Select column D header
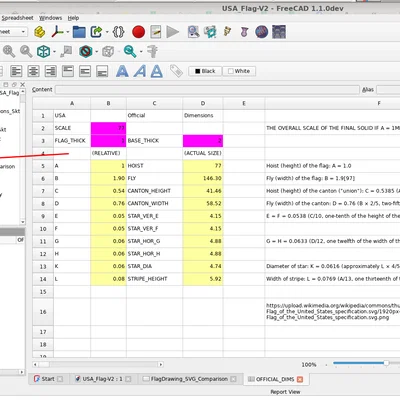The image size is (400, 400). (x=203, y=104)
